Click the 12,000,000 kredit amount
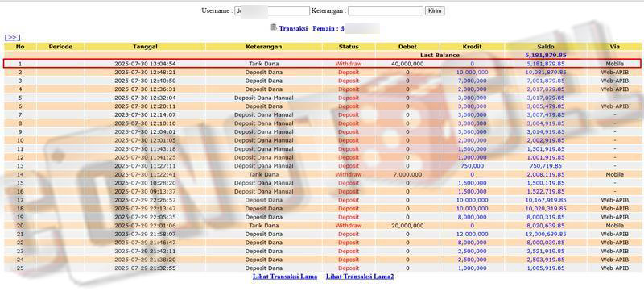Image resolution: width=644 pixels, height=308 pixels. point(472,234)
